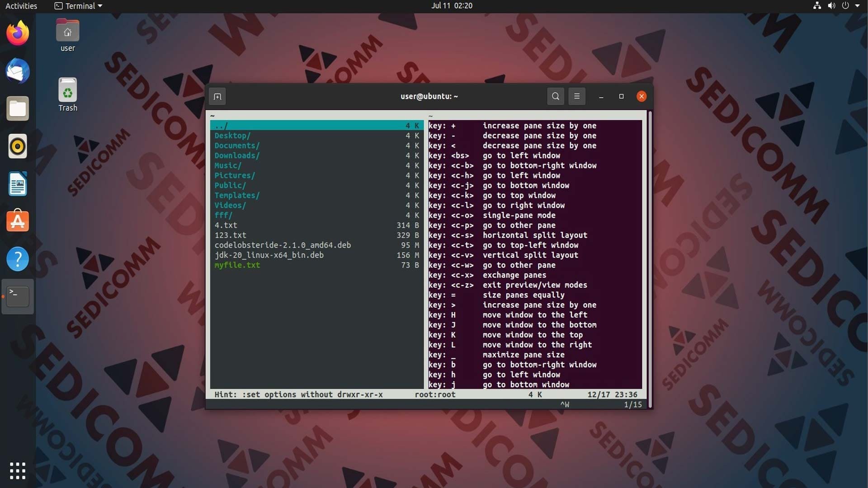This screenshot has height=488, width=868.
Task: Open Thunderbird mail from the dock
Action: click(x=18, y=71)
